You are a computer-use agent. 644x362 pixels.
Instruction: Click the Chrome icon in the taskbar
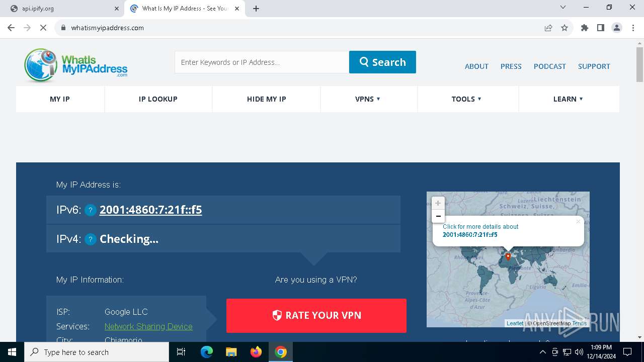[281, 352]
